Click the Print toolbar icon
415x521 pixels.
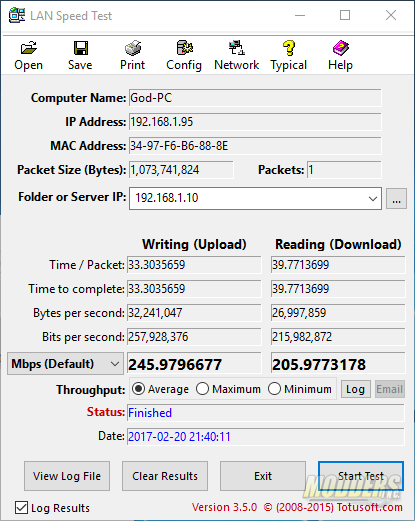click(x=133, y=48)
